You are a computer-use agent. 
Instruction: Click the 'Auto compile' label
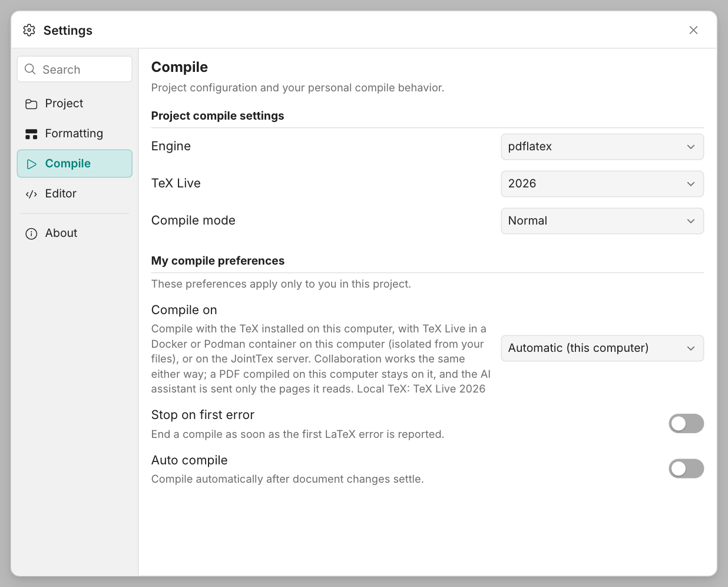(189, 460)
